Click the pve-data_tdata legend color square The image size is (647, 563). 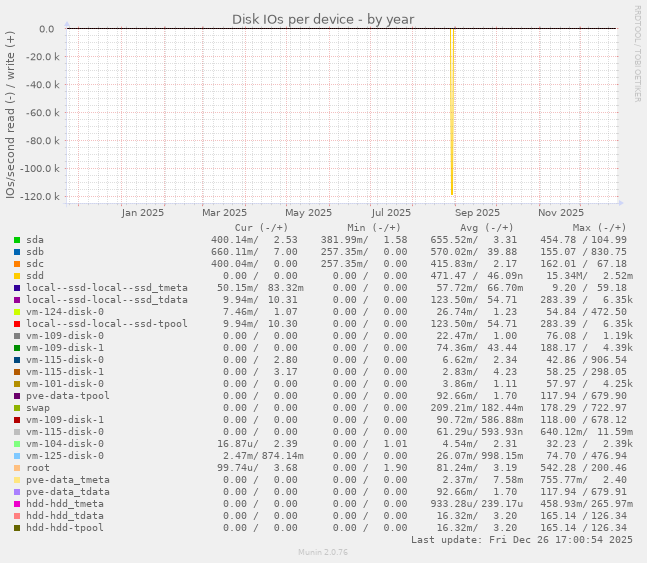tap(17, 492)
